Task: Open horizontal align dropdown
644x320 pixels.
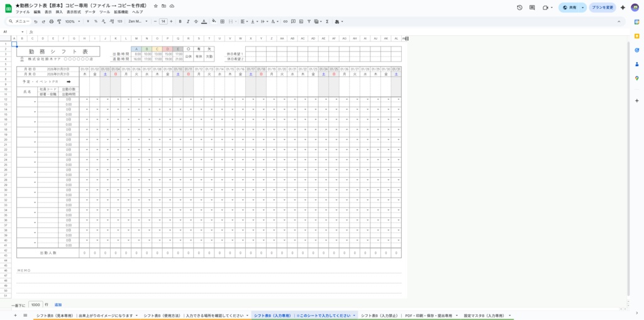Action: coord(243,21)
